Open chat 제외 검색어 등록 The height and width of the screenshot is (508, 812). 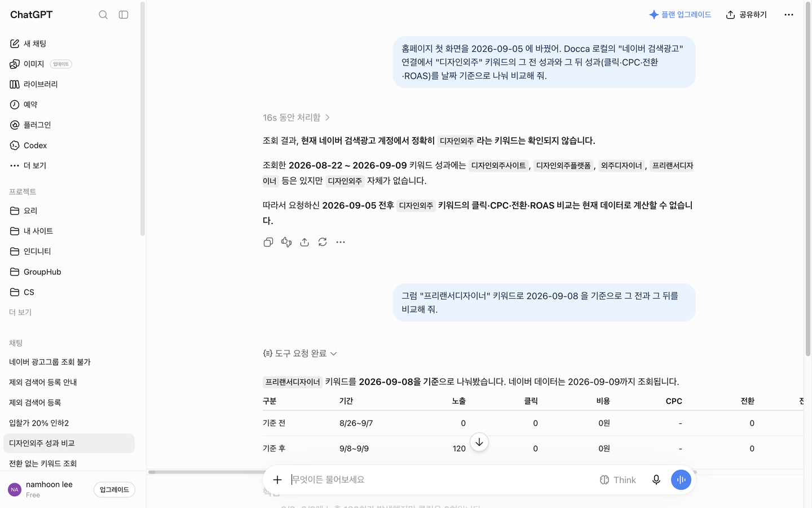click(x=69, y=402)
